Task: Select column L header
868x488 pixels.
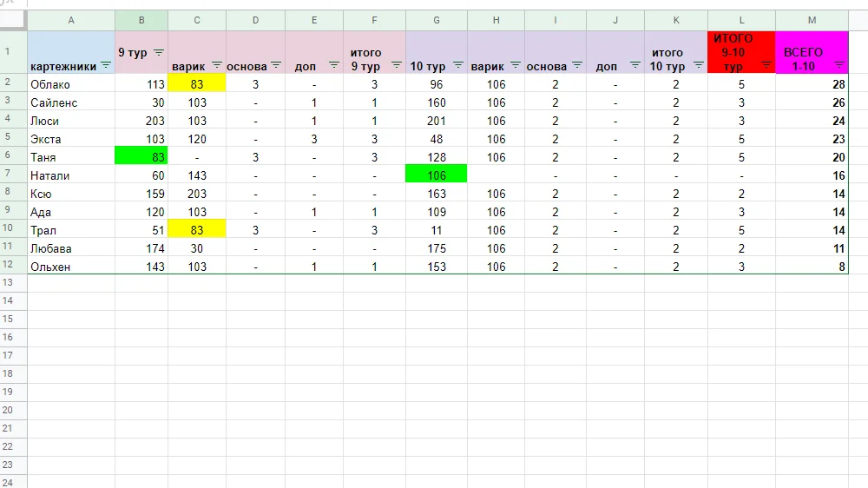Action: tap(741, 20)
